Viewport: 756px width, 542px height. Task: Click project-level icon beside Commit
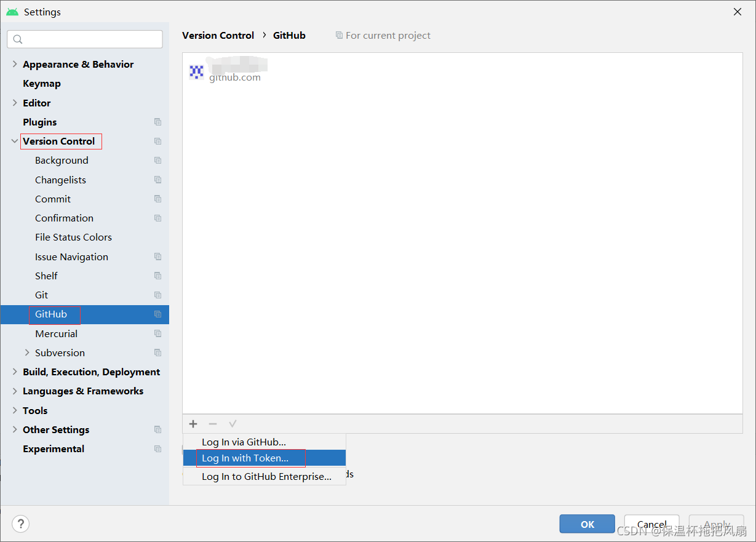pos(158,199)
